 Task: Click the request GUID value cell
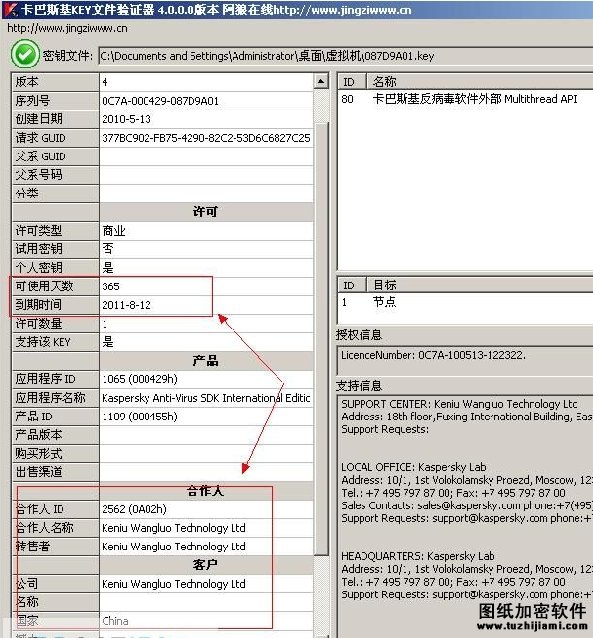206,138
